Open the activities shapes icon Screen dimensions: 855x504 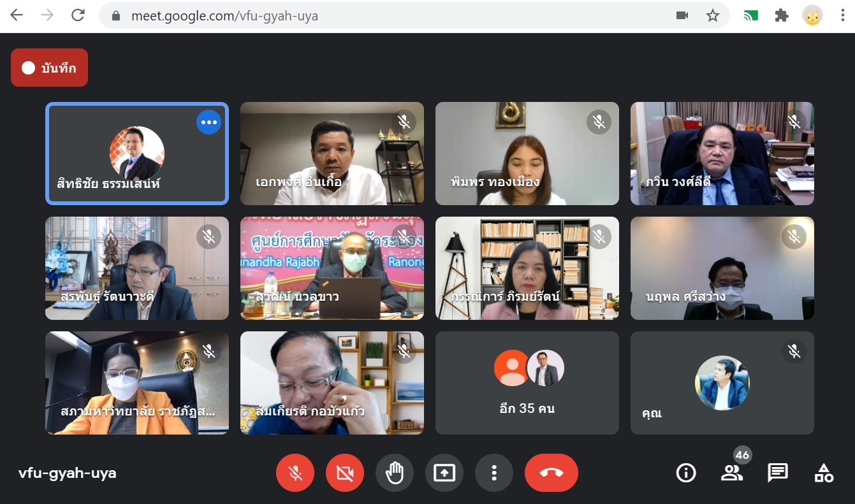pos(824,473)
